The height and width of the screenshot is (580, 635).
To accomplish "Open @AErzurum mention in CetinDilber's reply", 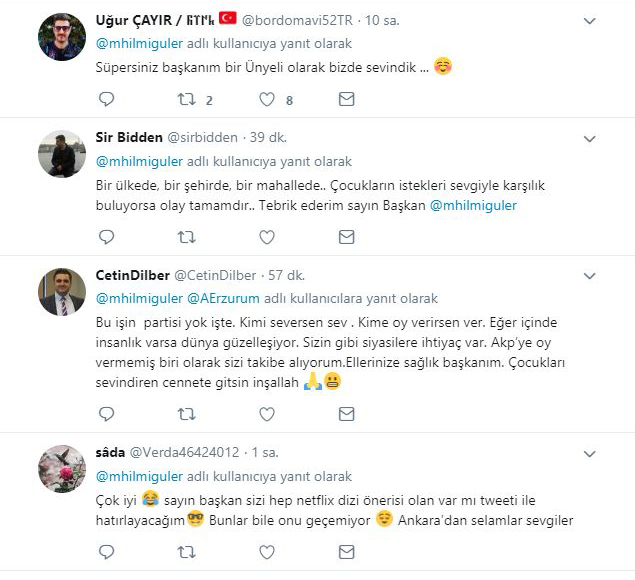I will pos(223,299).
